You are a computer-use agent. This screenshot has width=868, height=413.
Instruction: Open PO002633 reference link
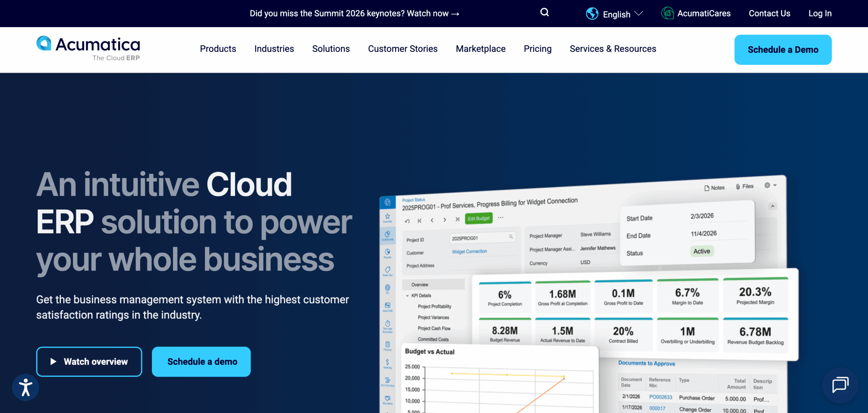point(660,397)
